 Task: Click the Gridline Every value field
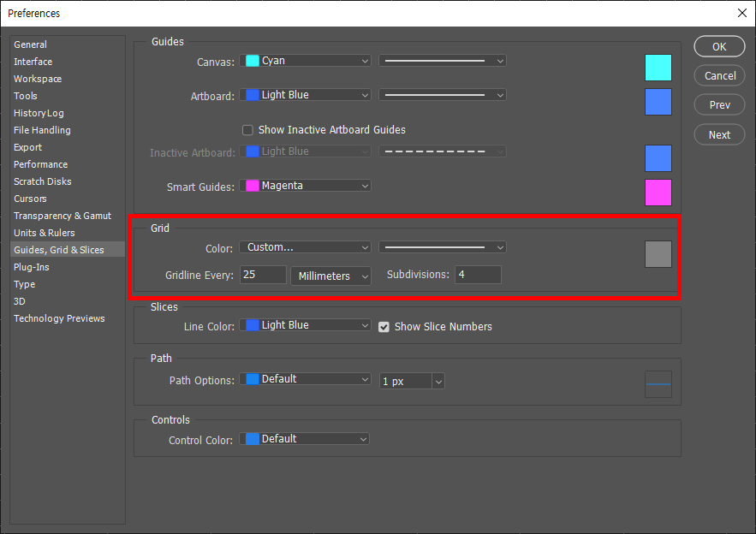(263, 275)
